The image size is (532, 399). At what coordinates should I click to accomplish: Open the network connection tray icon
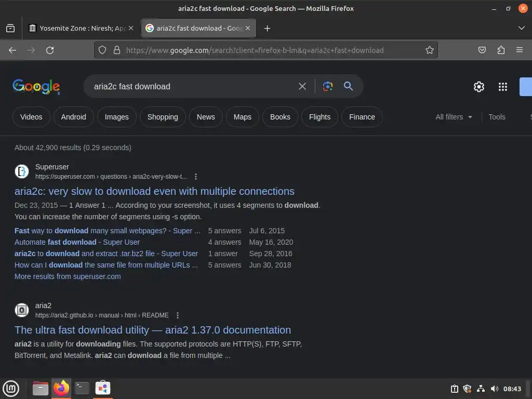pos(481,389)
